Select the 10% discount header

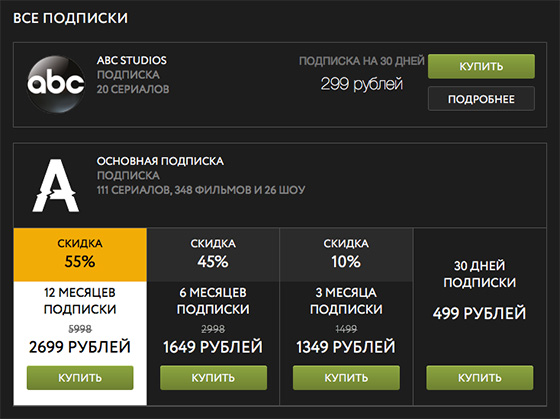click(346, 255)
